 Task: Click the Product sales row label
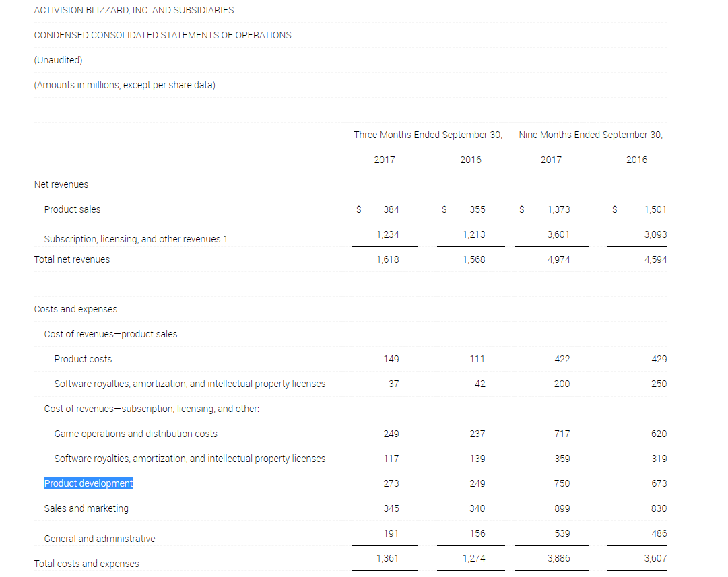[72, 209]
